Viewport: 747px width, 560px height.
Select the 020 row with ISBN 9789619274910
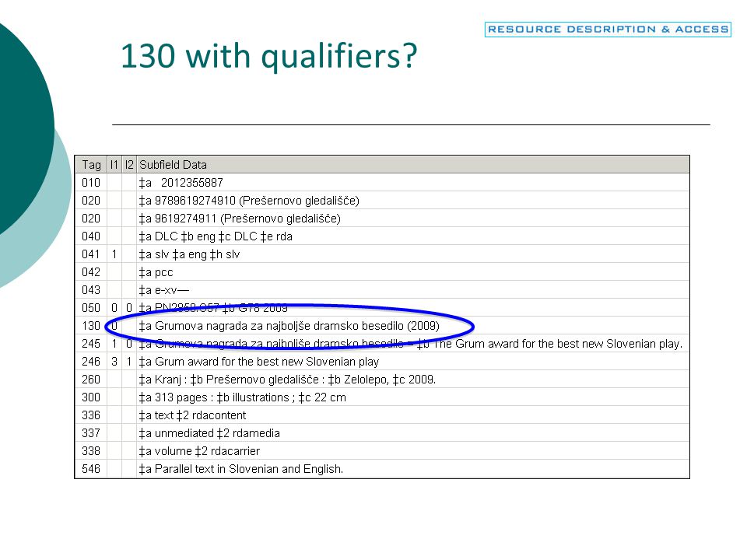point(382,201)
